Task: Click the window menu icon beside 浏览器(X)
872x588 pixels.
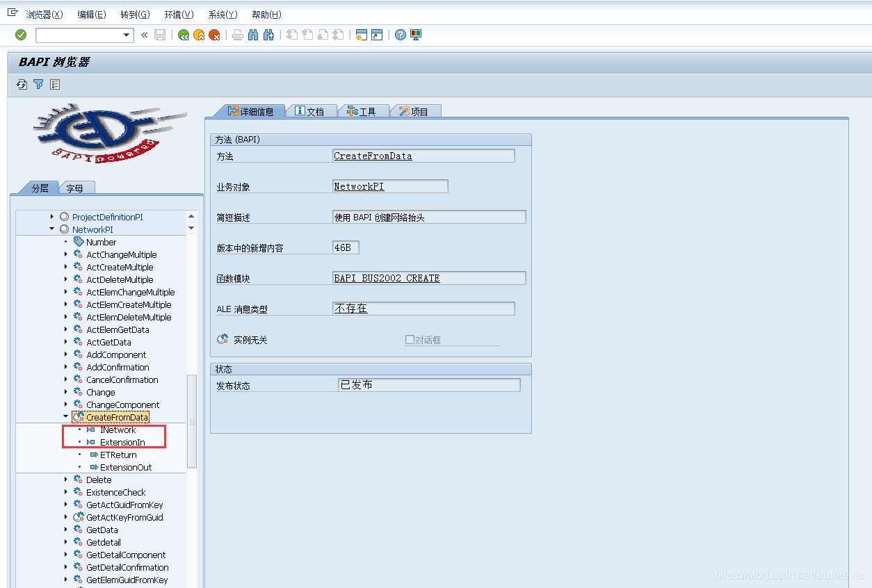Action: click(13, 13)
